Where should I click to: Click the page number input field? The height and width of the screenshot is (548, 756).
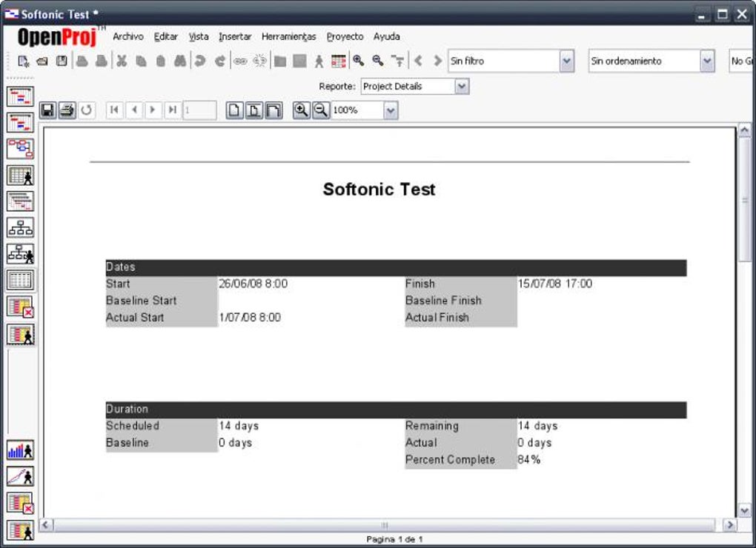pyautogui.click(x=199, y=110)
